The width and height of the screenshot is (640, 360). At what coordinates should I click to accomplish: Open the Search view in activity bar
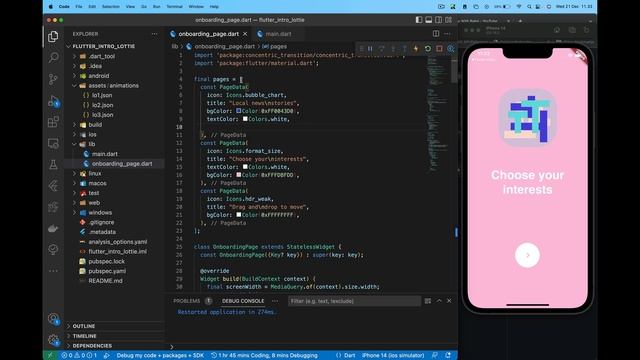(53, 57)
